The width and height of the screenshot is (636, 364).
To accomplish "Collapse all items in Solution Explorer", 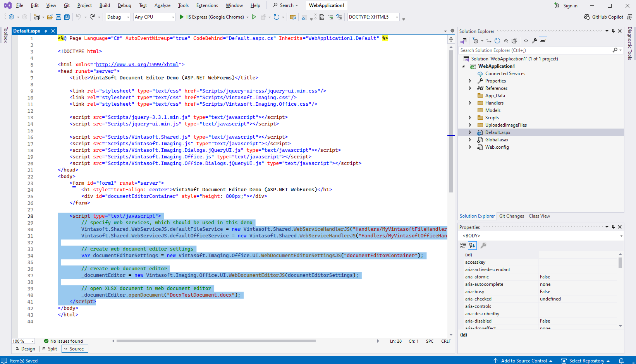I will click(506, 41).
